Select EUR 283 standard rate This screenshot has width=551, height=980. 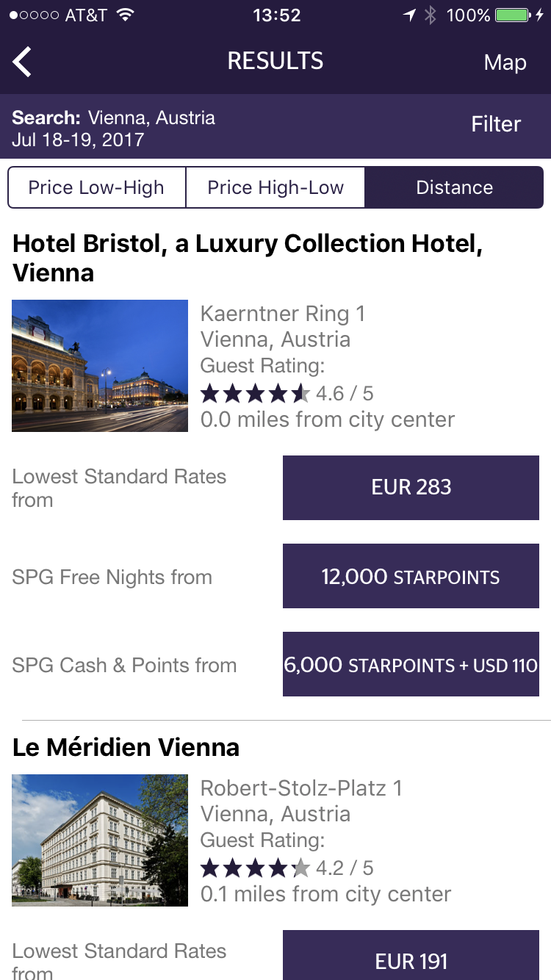tap(411, 487)
